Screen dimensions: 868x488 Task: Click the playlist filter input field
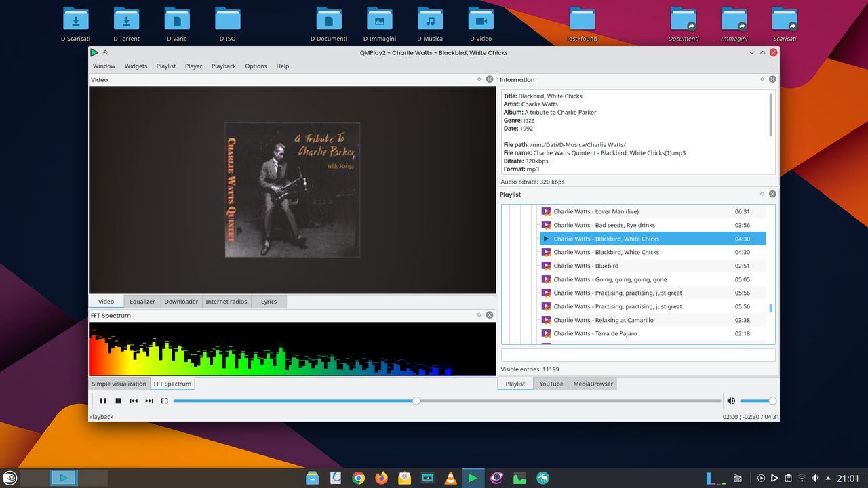638,355
